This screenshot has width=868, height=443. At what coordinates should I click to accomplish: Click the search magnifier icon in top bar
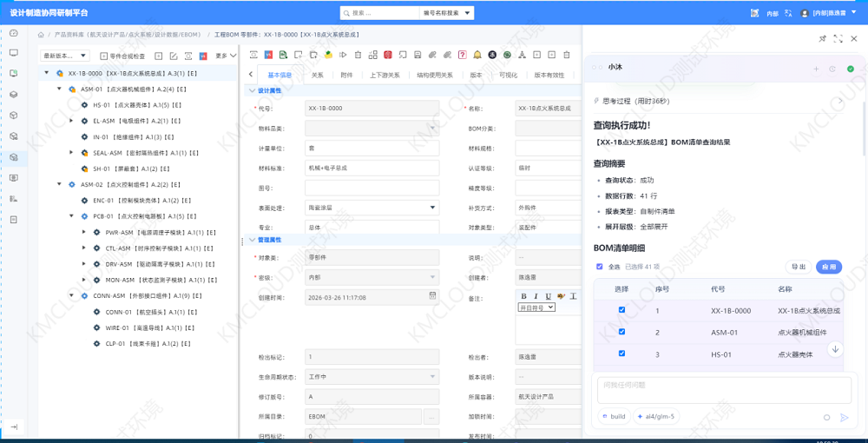click(x=346, y=13)
